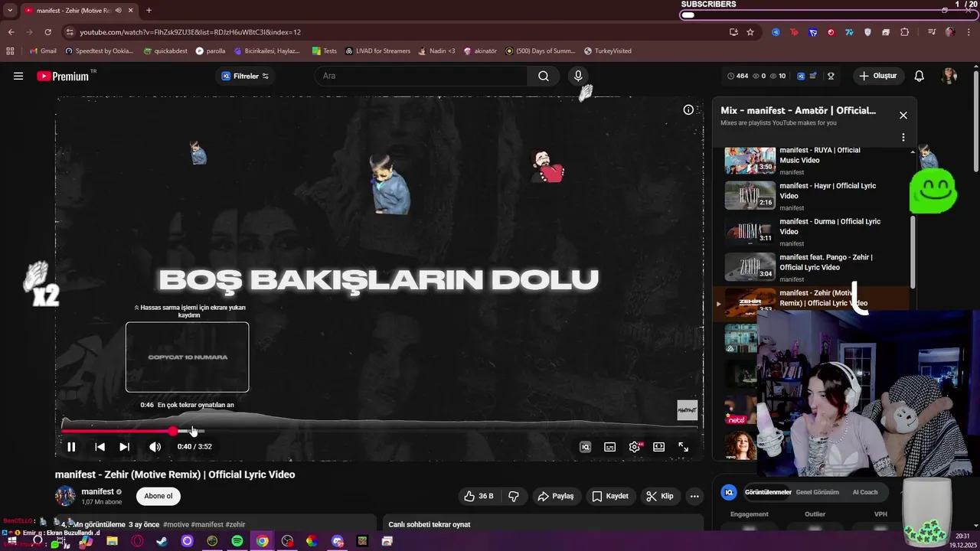Viewport: 980px width, 551px height.
Task: Create a clip with Klip
Action: coord(660,496)
